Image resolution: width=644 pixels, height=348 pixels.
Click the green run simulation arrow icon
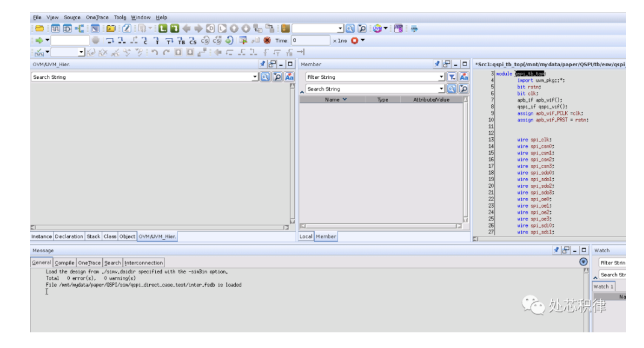click(39, 40)
